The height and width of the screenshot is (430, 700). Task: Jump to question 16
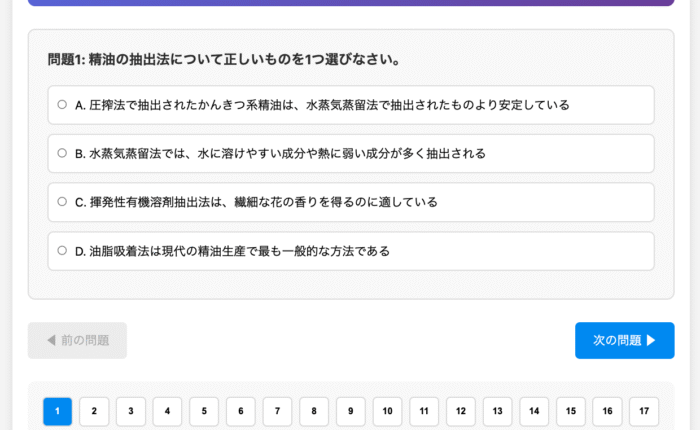point(607,411)
